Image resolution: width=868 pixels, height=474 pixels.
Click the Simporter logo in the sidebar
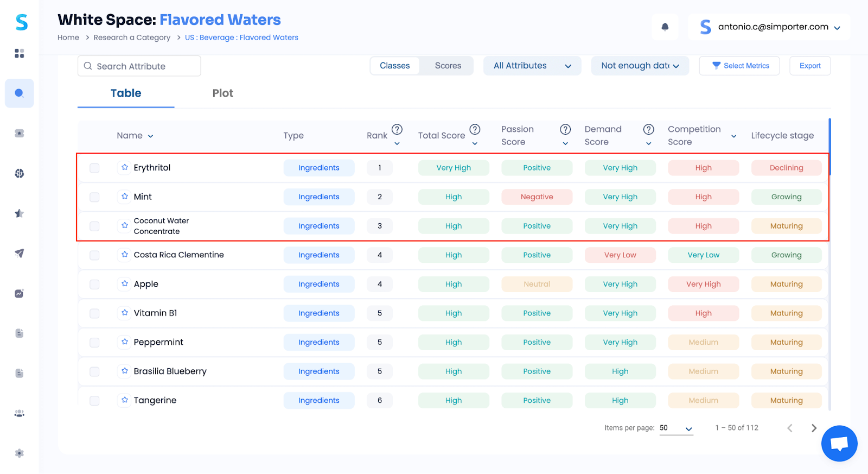coord(21,22)
